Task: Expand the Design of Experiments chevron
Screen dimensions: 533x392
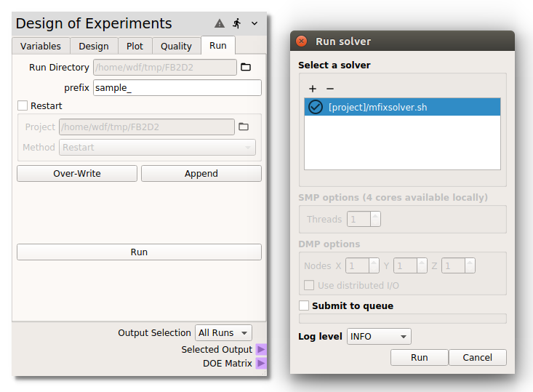Action: click(x=254, y=23)
